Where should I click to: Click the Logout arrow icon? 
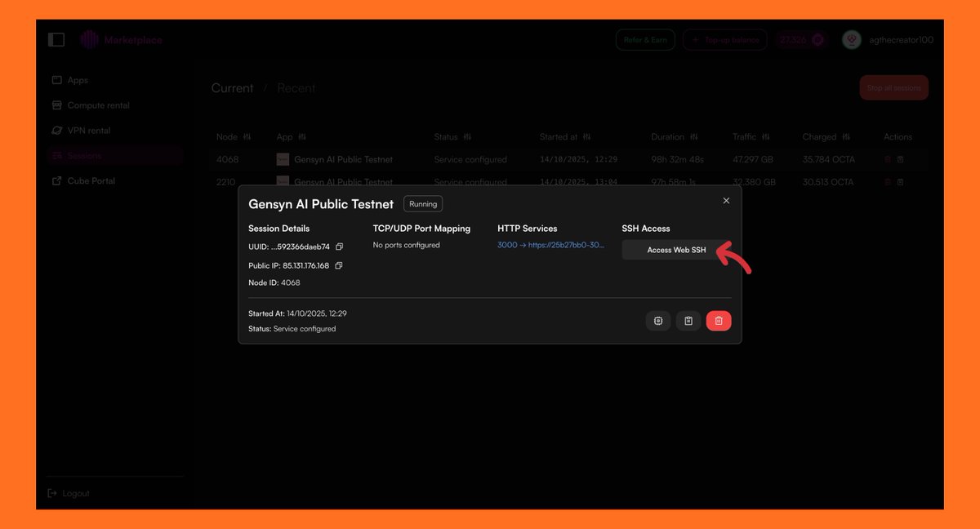53,493
